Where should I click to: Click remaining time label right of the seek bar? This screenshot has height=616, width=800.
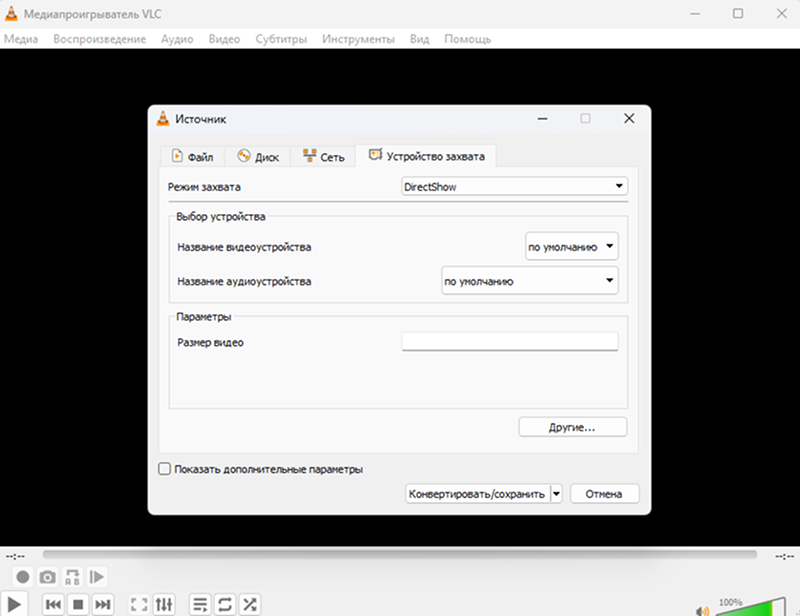tap(784, 555)
